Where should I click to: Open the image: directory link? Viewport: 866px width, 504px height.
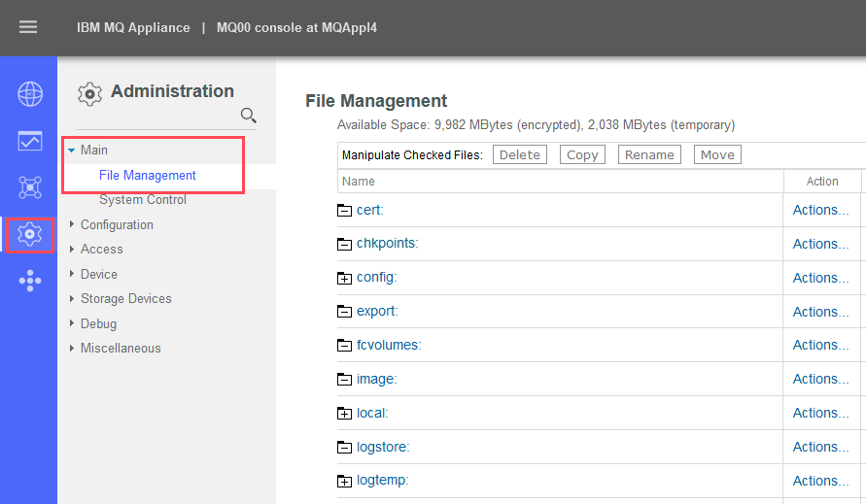(377, 379)
